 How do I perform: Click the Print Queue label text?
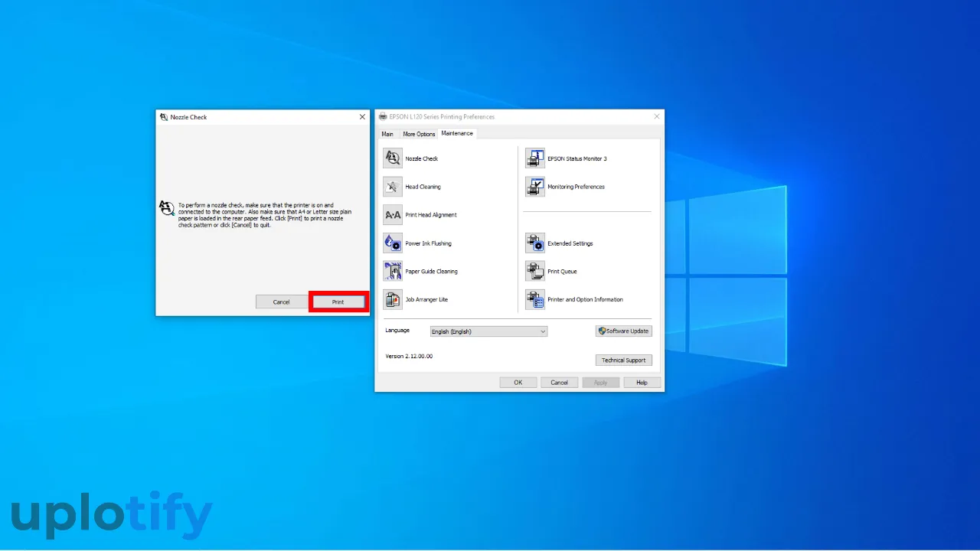tap(563, 272)
